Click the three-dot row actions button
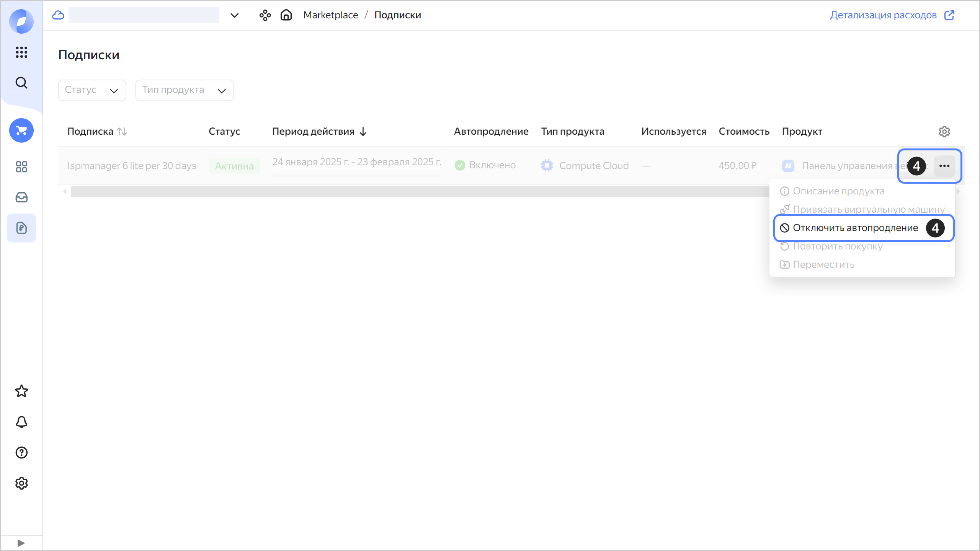 pyautogui.click(x=944, y=166)
